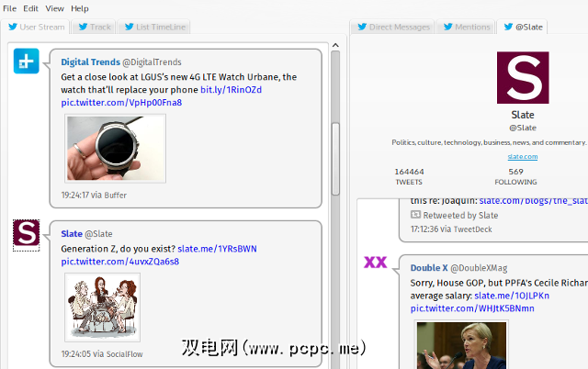588x369 pixels.
Task: Click the Double X purple avatar
Action: (375, 262)
